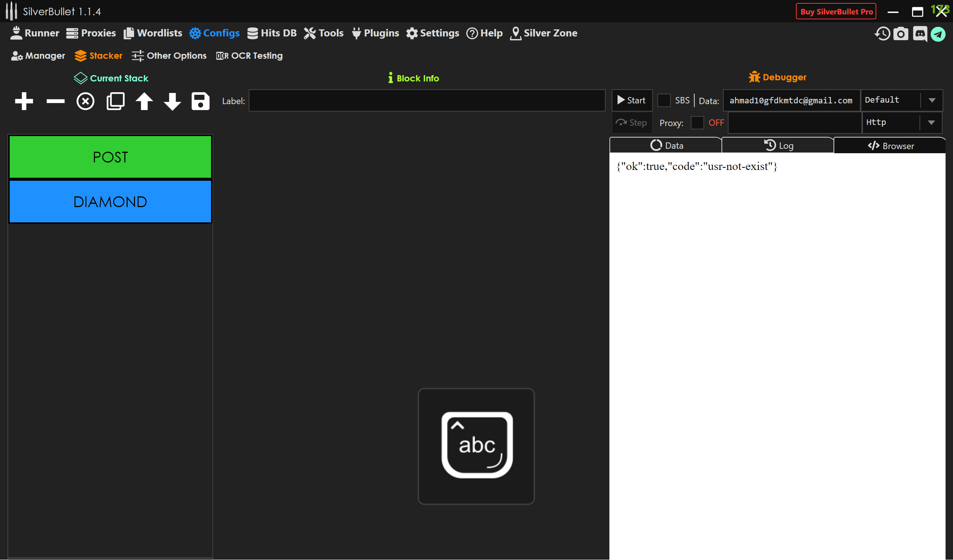This screenshot has height=560, width=953.
Task: Click the minus icon to remove block
Action: [55, 101]
